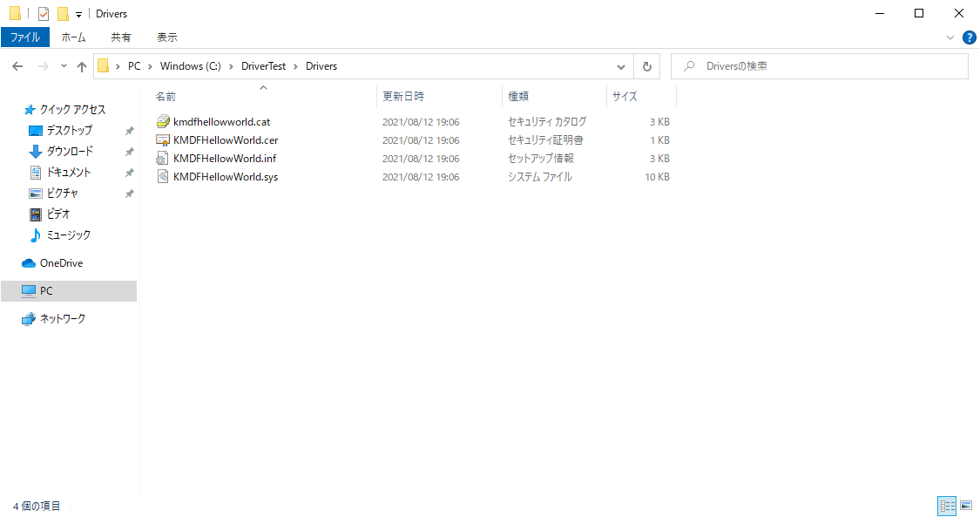Open the Documents (ドキュメント) folder
This screenshot has height=517, width=980.
pos(69,172)
